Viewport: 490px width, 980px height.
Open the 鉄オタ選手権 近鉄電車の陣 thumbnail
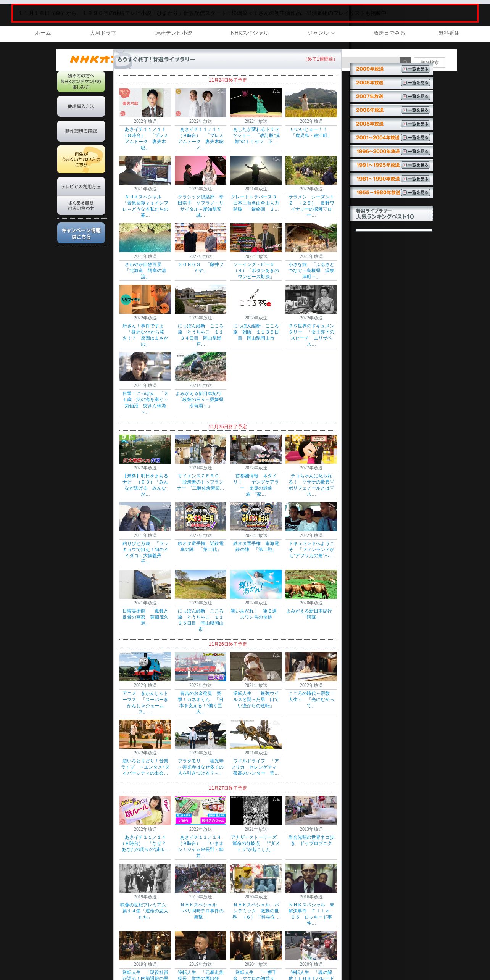tap(200, 517)
